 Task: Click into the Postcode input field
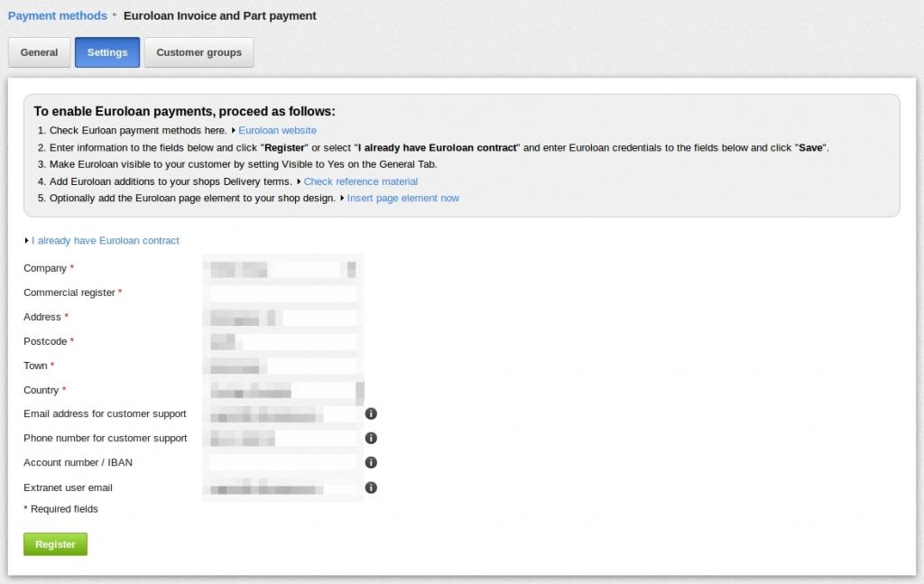tap(283, 341)
